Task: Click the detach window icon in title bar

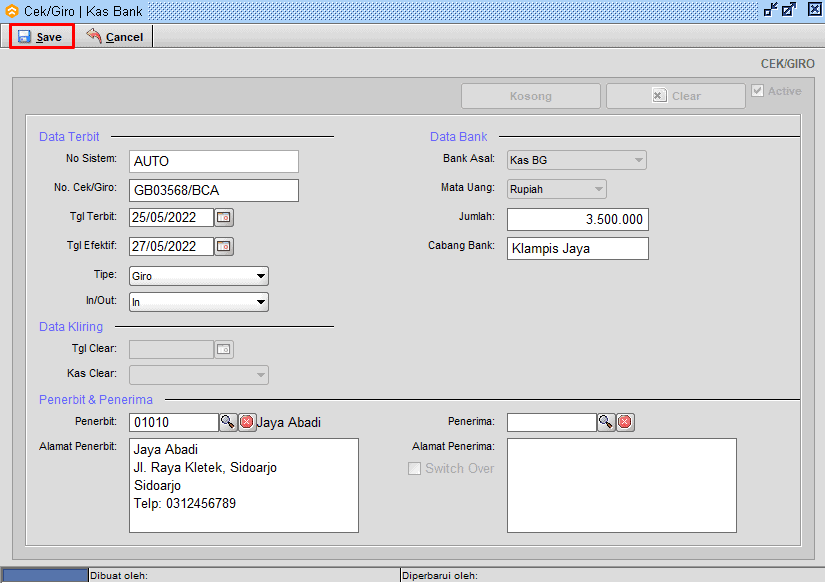Action: click(x=771, y=9)
